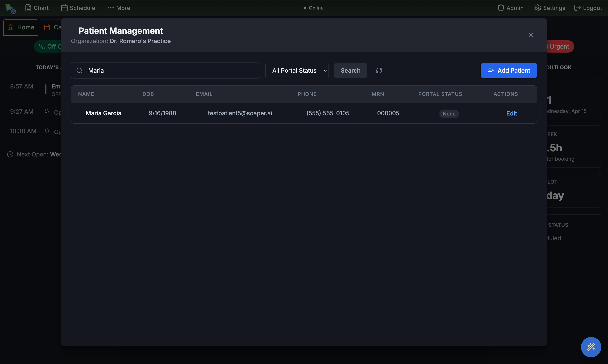The height and width of the screenshot is (364, 608).
Task: Click the spinner icon beside 10:30 AM
Action: (x=47, y=130)
